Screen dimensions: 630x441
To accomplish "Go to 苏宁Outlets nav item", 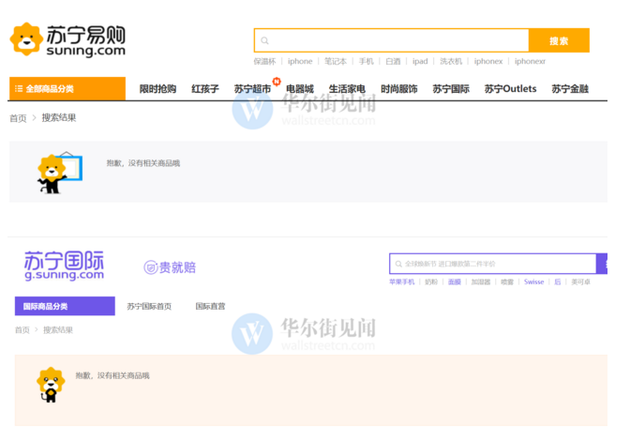I will click(510, 89).
